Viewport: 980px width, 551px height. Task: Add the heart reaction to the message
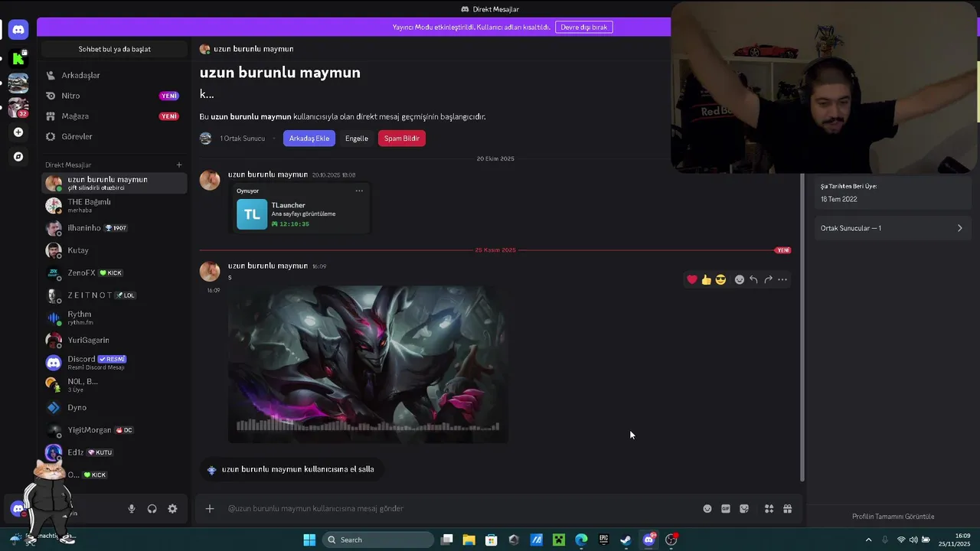coord(692,279)
